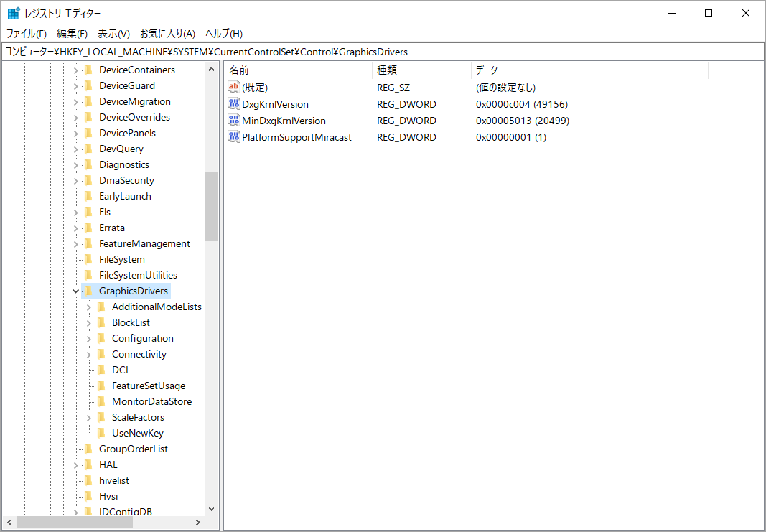Click inside the registry path address bar
Viewport: 766px width, 532px height.
pos(359,51)
